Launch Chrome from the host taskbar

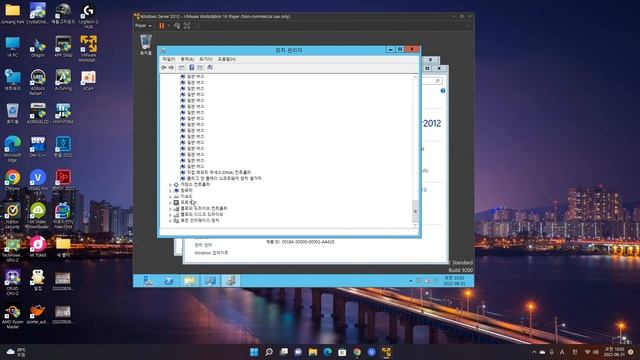tap(357, 352)
